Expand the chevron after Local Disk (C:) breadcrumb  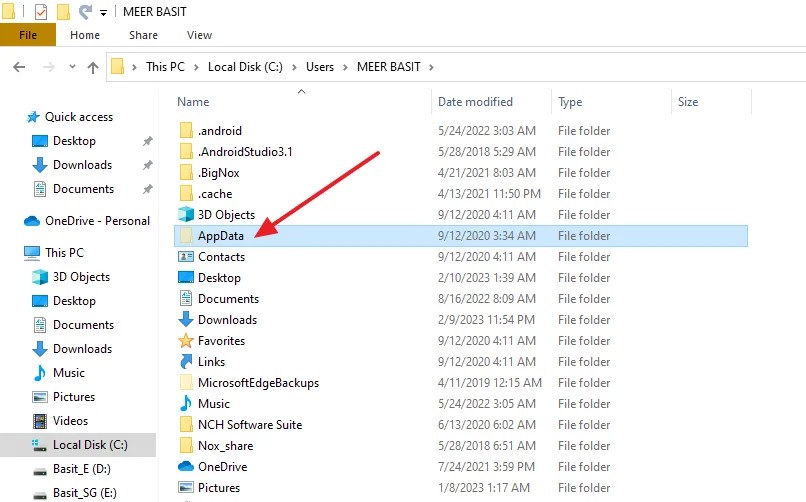[295, 67]
